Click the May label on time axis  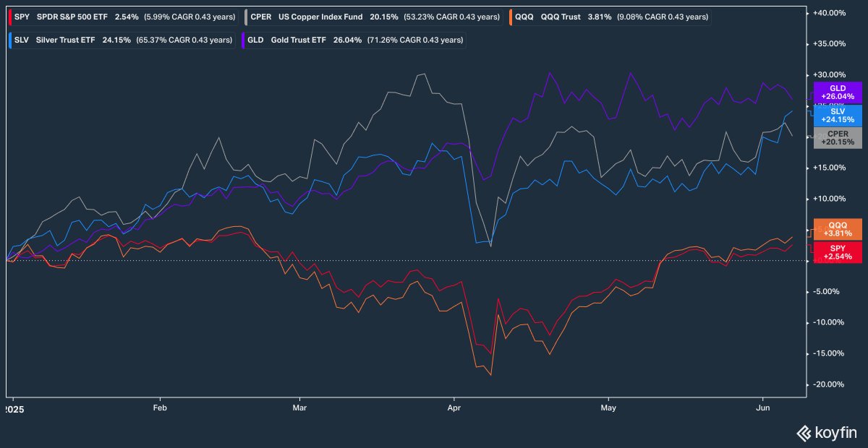[609, 408]
